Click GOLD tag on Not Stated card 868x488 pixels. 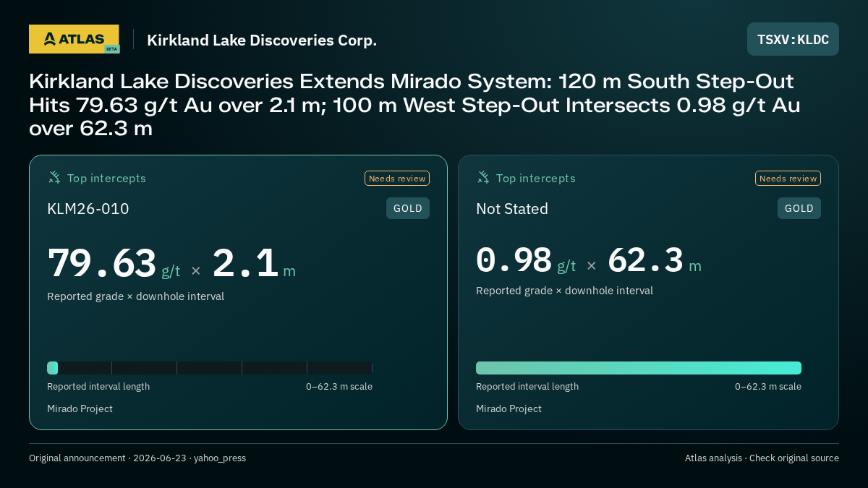coord(799,208)
